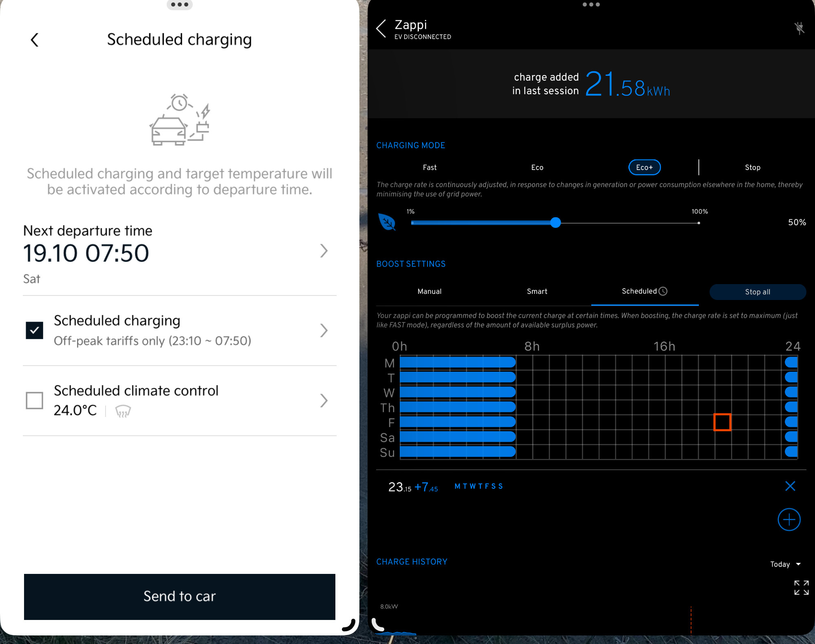Tap the EV plug disconnected icon
Screen dimensions: 815x644
(x=799, y=28)
